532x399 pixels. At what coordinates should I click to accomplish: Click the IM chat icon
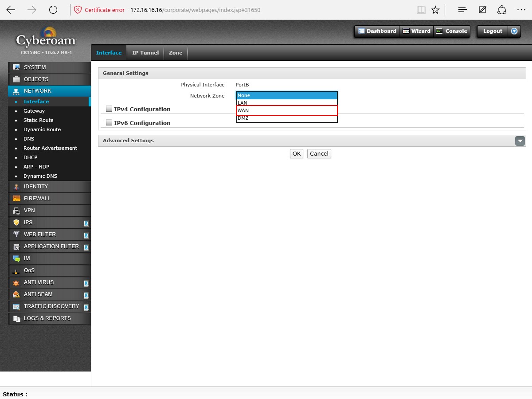[x=16, y=258]
